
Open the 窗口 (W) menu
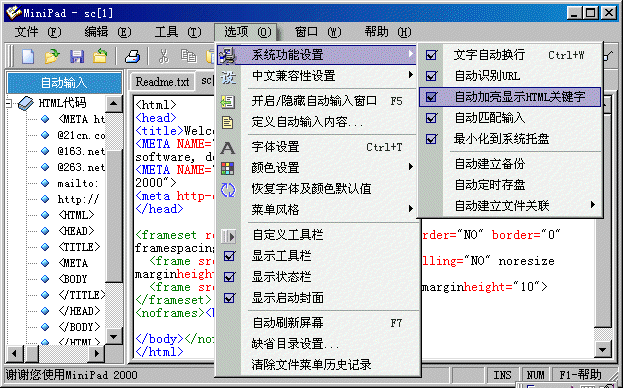[x=318, y=32]
